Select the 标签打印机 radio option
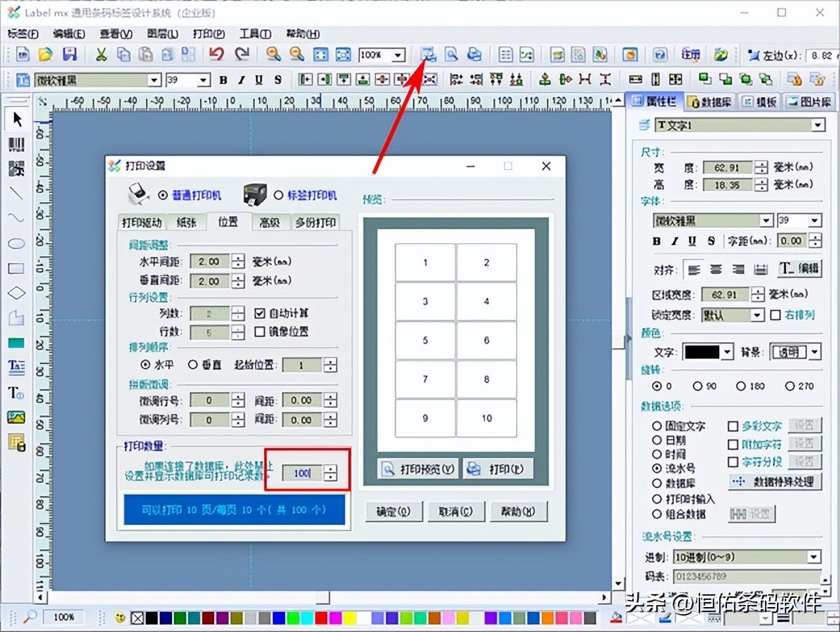This screenshot has width=840, height=632. pos(279,195)
